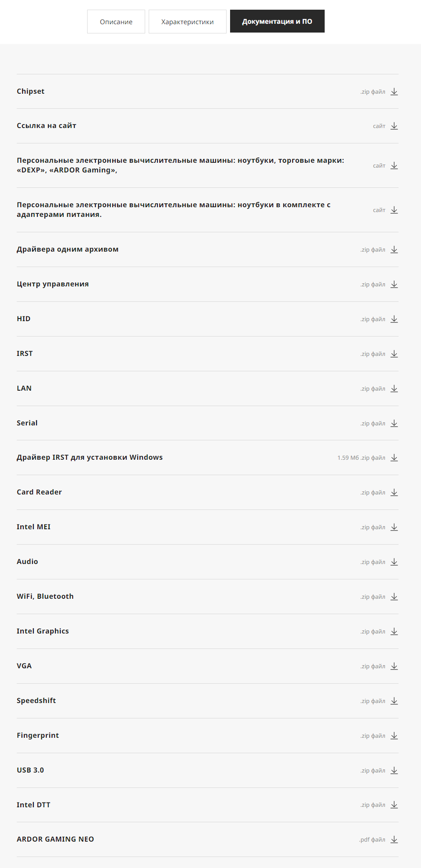Click the download icon for Chipset
The width and height of the screenshot is (421, 868).
coord(394,92)
